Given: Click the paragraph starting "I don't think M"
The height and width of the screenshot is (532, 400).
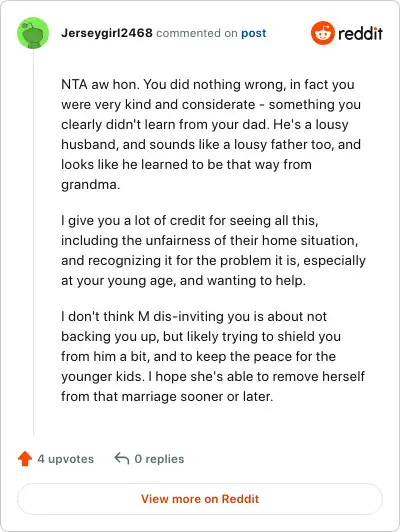Looking at the screenshot, I should 213,356.
